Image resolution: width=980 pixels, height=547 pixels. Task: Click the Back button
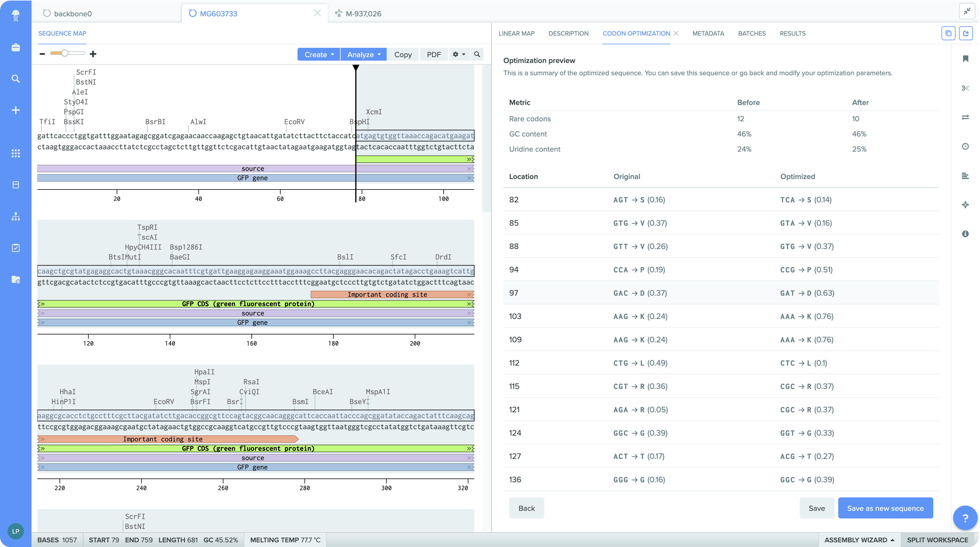tap(526, 508)
